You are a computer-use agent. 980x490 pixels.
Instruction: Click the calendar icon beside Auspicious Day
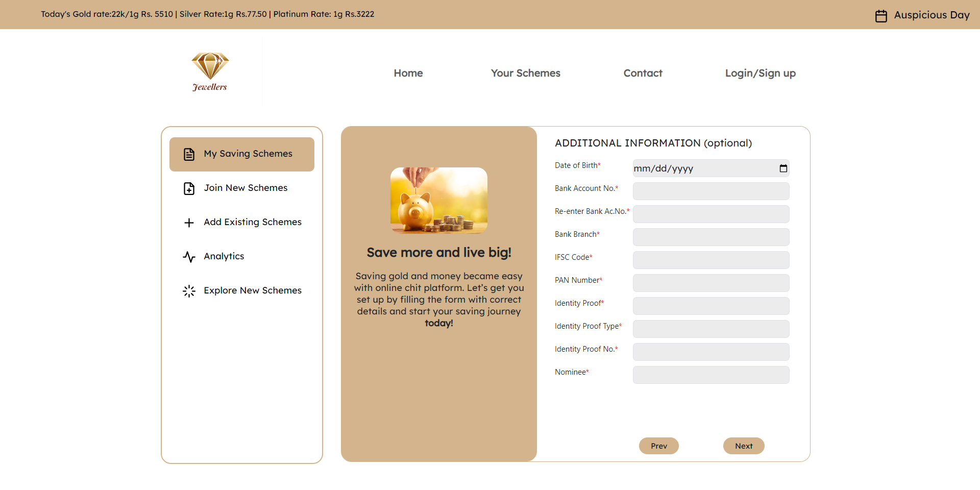click(881, 16)
